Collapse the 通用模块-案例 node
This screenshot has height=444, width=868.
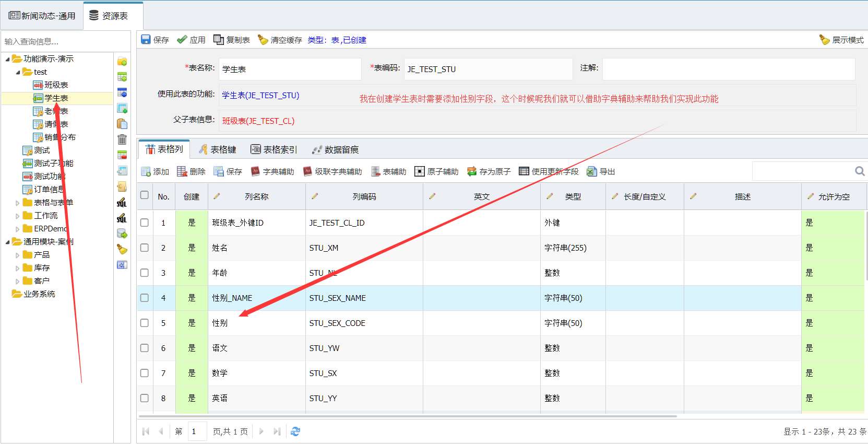7,242
